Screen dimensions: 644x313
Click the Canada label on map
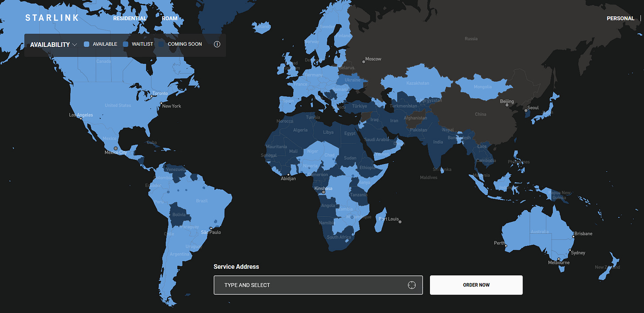[103, 61]
